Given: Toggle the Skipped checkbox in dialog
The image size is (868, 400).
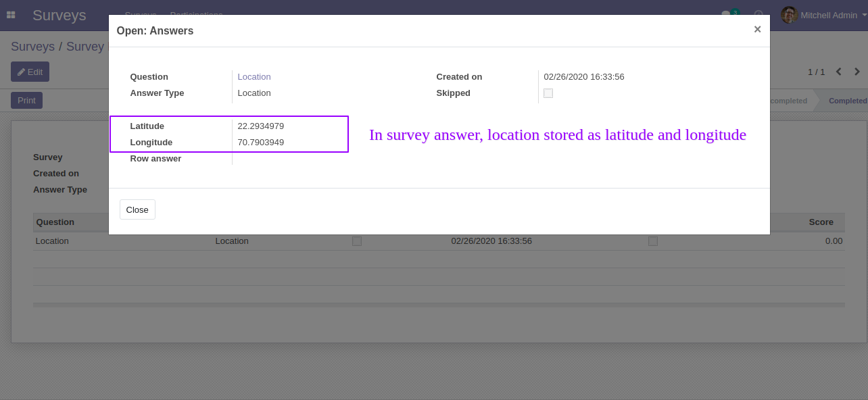Looking at the screenshot, I should (x=548, y=93).
